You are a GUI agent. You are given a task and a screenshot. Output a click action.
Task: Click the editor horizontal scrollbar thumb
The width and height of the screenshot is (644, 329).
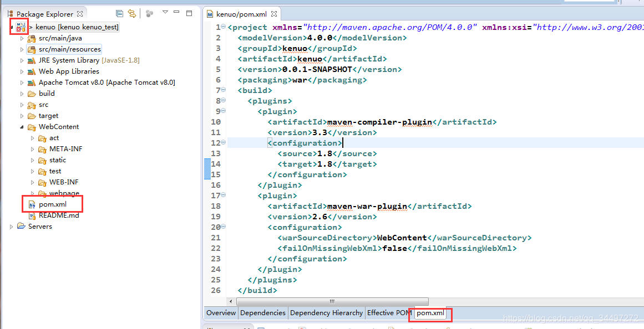(x=332, y=301)
